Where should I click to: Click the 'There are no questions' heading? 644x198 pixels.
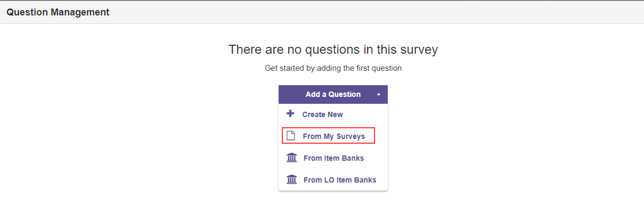pos(333,49)
